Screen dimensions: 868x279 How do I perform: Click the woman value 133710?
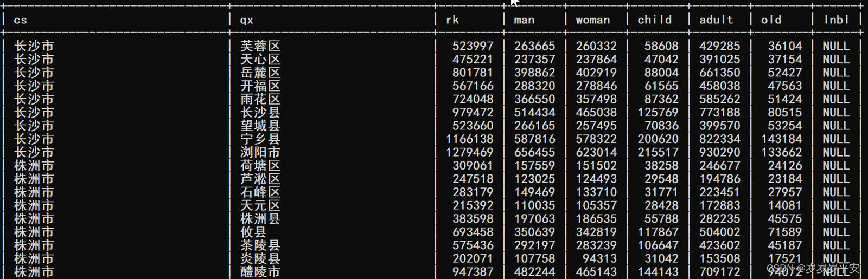[x=597, y=192]
